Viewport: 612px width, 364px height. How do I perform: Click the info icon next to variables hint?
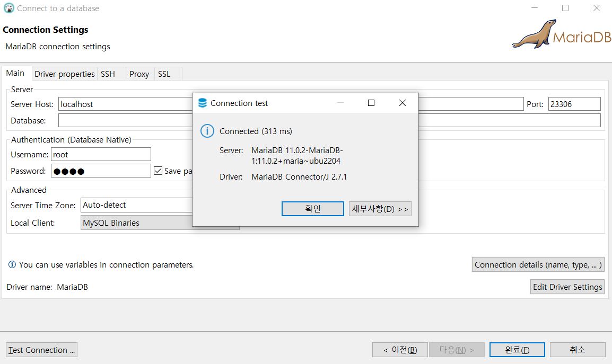[12, 264]
